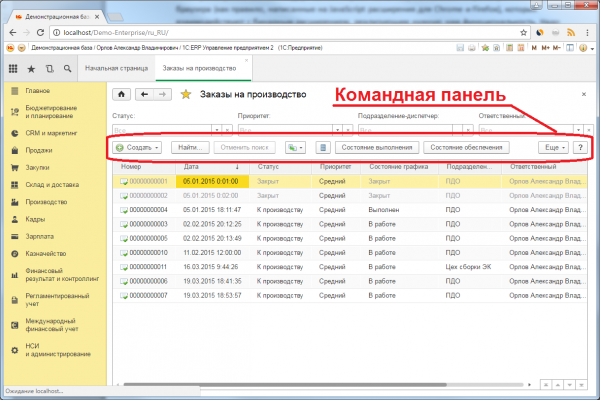Screen dimensions: 600x400
Task: Click Состояние обеспечения button
Action: [467, 147]
